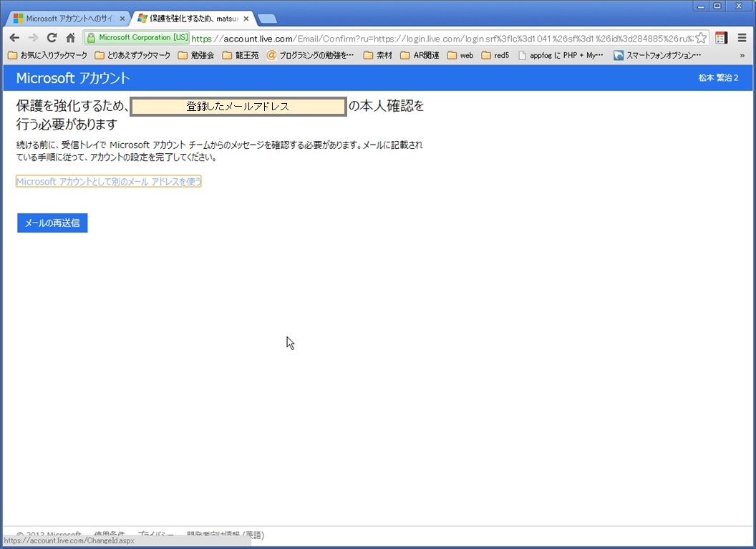Viewport: 756px width, 549px height.
Task: Click the extension icon beside the star
Action: point(722,38)
